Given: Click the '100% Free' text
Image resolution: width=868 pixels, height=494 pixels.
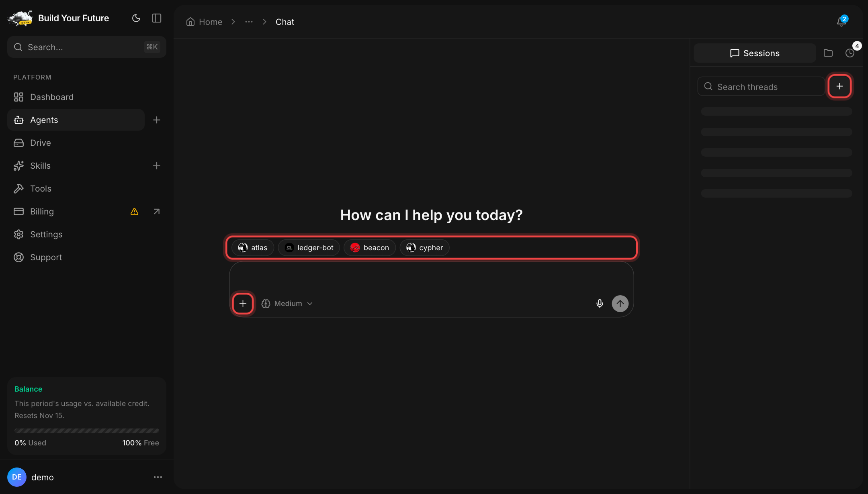Looking at the screenshot, I should coord(141,443).
